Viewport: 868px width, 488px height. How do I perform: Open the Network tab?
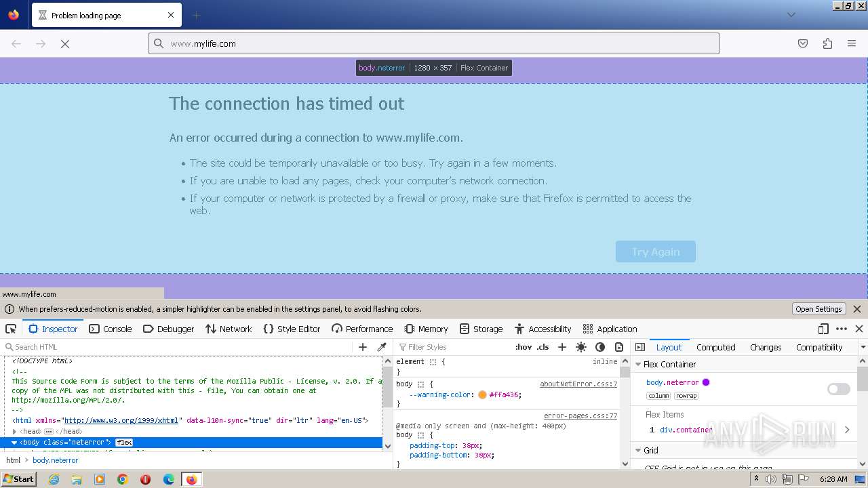229,329
